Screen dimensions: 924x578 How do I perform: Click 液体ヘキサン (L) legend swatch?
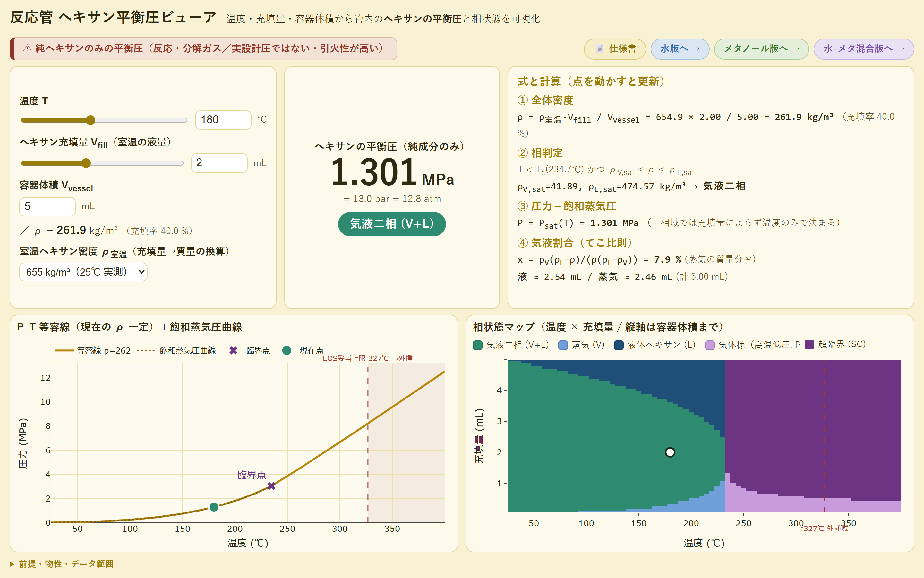click(619, 345)
